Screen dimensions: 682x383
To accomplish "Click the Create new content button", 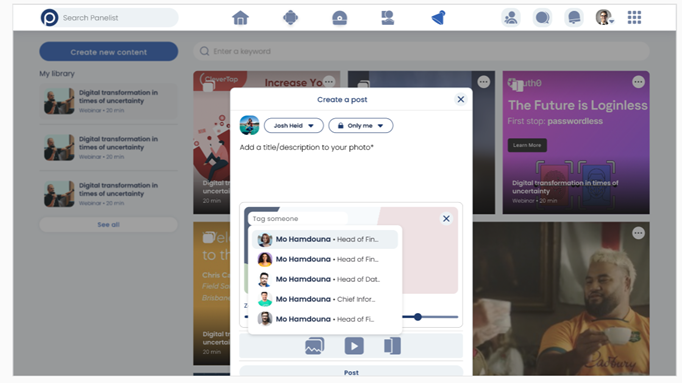I will [x=109, y=52].
